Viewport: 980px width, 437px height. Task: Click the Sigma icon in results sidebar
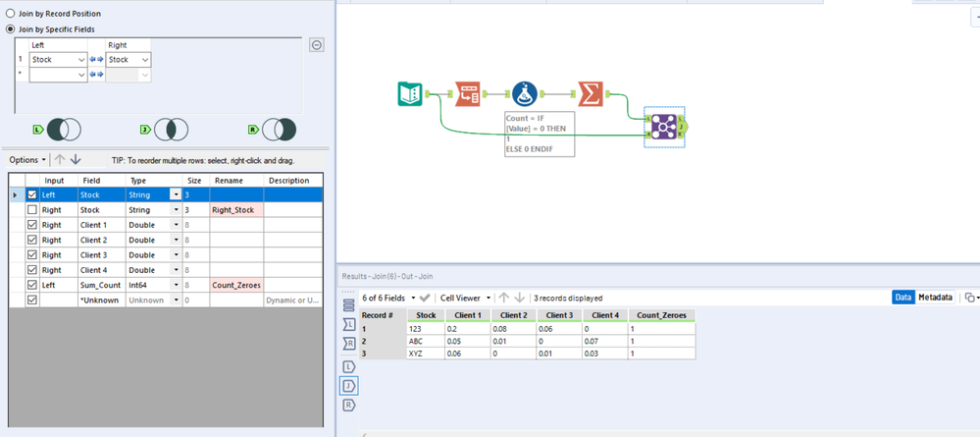click(x=349, y=324)
